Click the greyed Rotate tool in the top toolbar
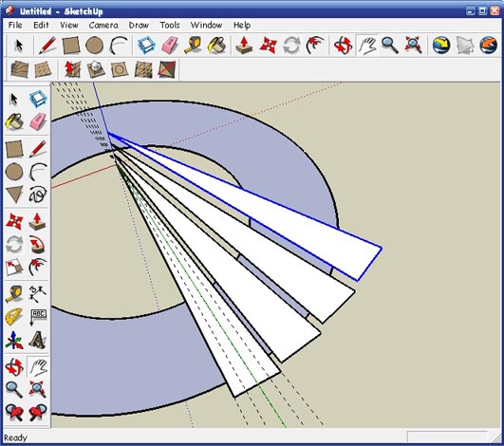Screen dimensions: 504x446 pos(291,46)
